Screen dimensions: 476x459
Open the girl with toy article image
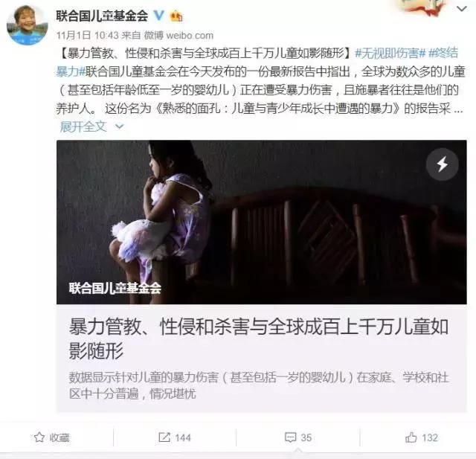point(261,222)
